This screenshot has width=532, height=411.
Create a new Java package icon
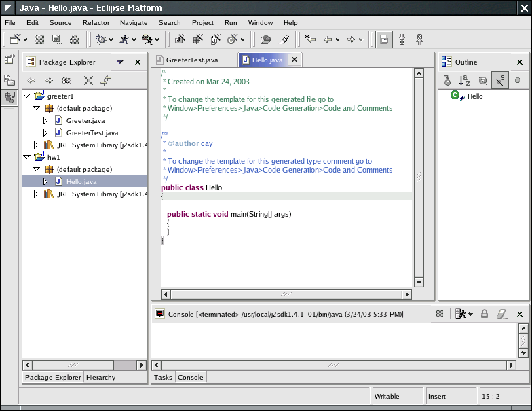[x=198, y=39]
